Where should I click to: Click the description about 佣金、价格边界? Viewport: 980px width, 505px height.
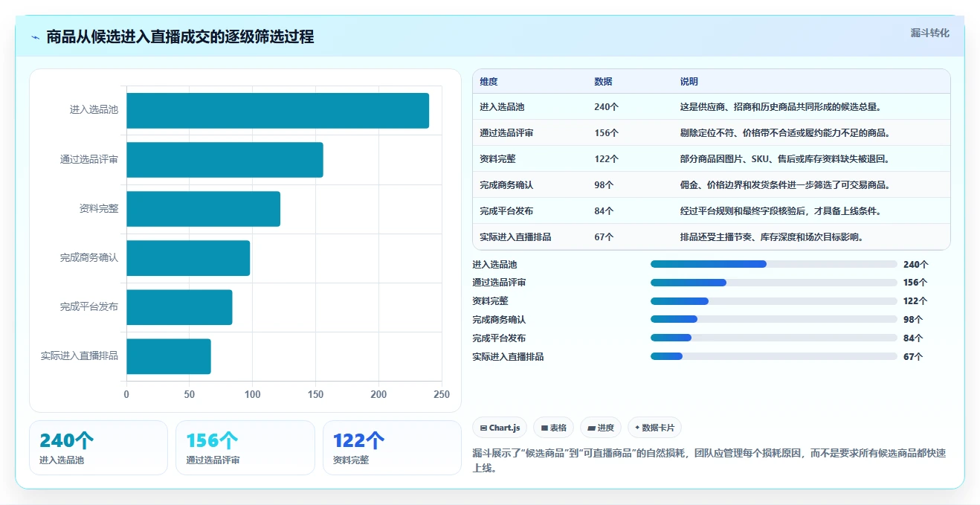[785, 185]
